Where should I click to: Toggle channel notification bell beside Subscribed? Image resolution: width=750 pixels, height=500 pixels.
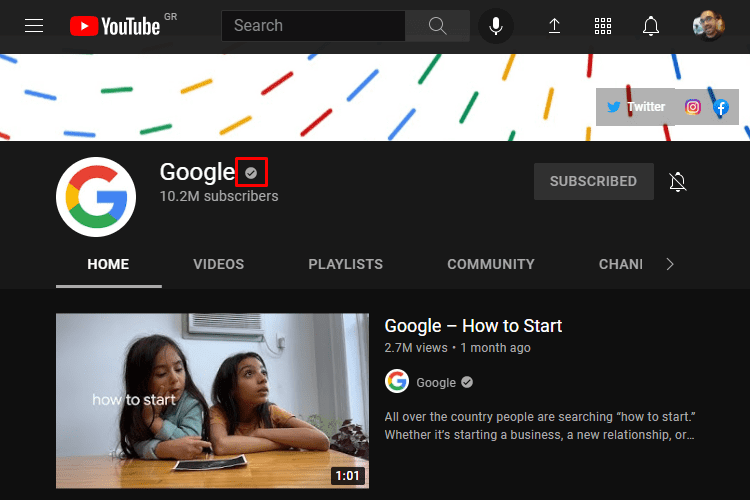[677, 182]
